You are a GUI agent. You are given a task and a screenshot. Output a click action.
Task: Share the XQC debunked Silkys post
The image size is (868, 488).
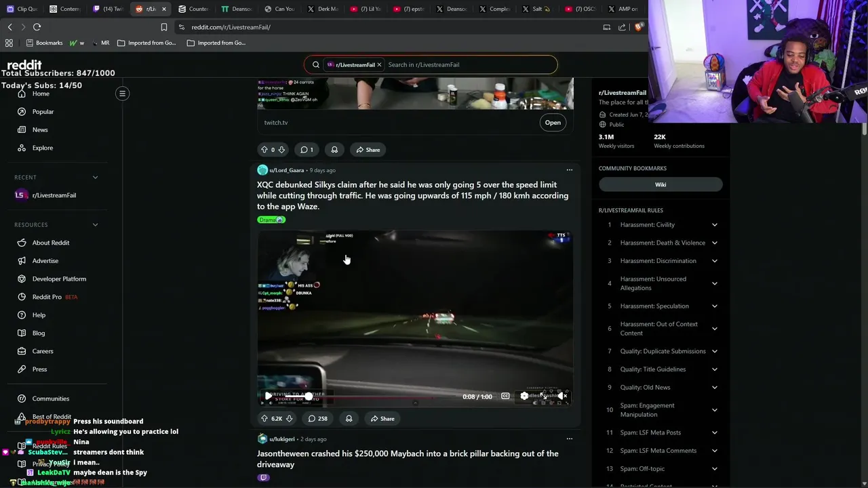pyautogui.click(x=382, y=418)
